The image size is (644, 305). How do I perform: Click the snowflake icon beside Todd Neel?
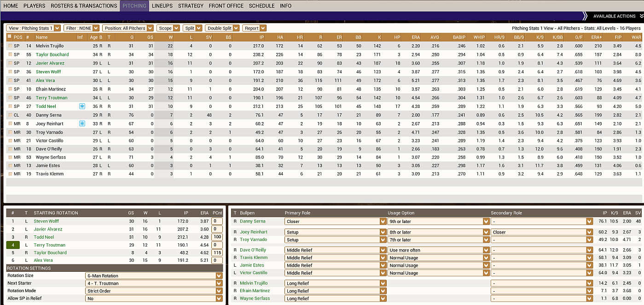click(x=82, y=106)
